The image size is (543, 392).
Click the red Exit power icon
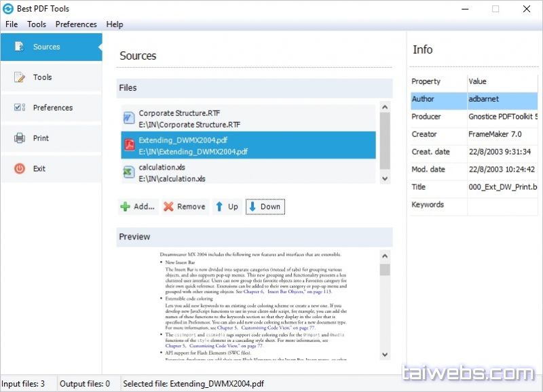[20, 168]
